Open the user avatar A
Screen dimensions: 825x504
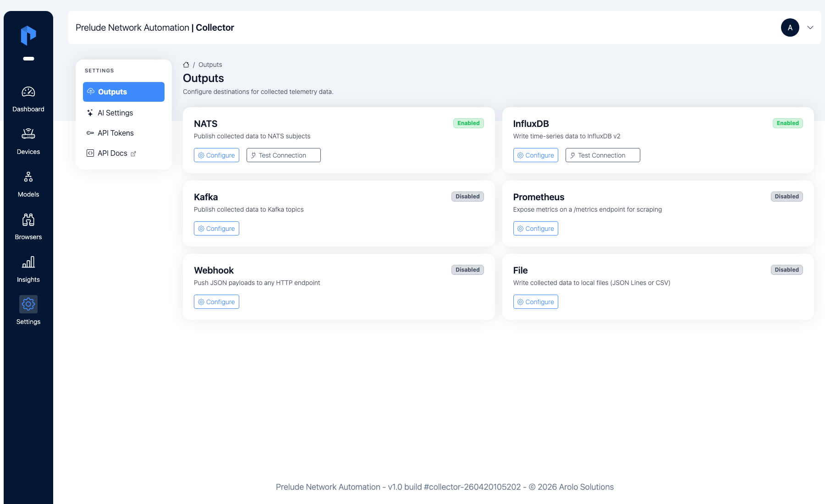(790, 27)
